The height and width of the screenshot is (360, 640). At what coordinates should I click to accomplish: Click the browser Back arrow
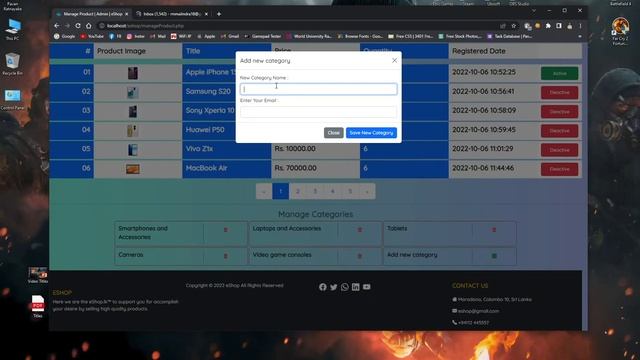click(57, 26)
